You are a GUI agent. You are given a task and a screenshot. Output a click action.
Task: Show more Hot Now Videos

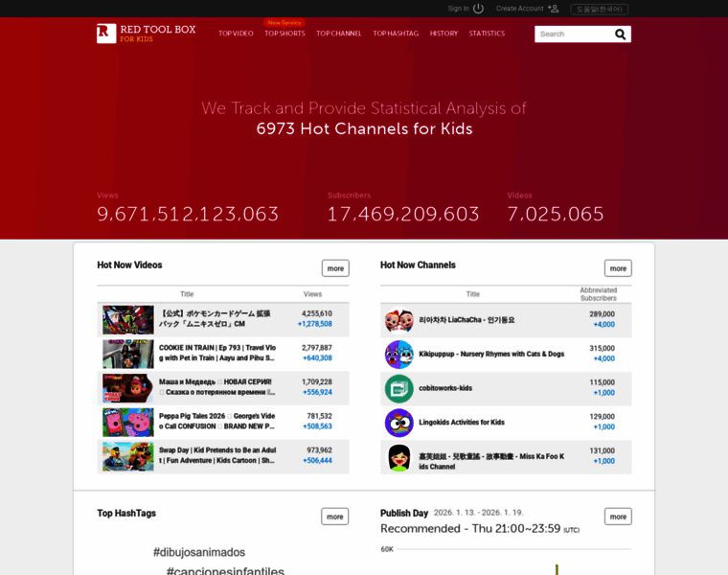(x=335, y=268)
